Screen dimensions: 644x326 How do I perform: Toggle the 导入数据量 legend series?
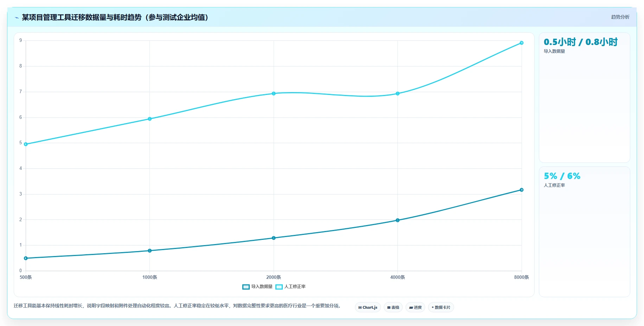tap(257, 287)
